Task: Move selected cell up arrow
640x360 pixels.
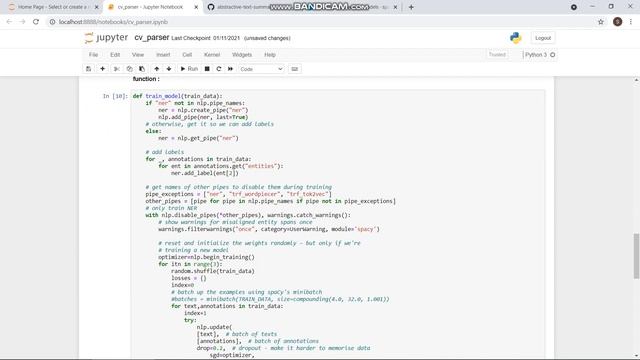Action: click(x=157, y=69)
